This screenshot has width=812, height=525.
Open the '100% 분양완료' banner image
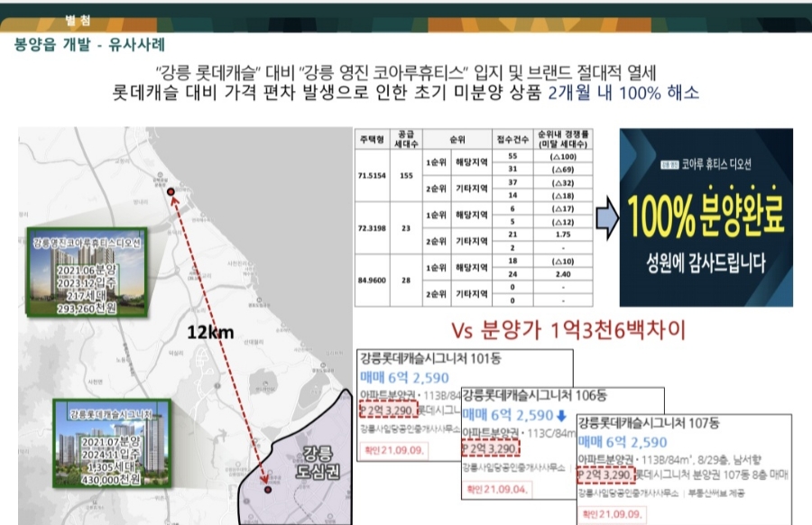706,217
